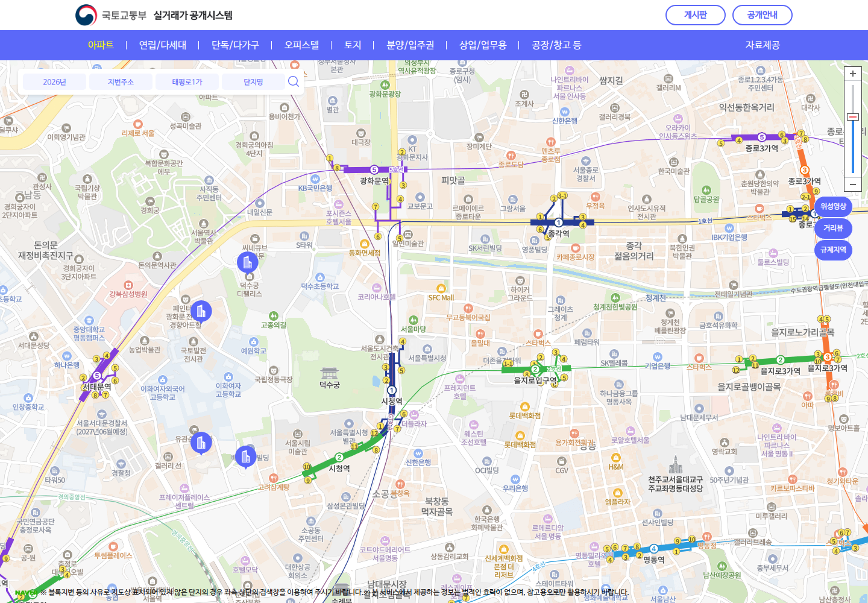This screenshot has height=603, width=868.
Task: Open 자료제공 data menu
Action: [x=763, y=45]
